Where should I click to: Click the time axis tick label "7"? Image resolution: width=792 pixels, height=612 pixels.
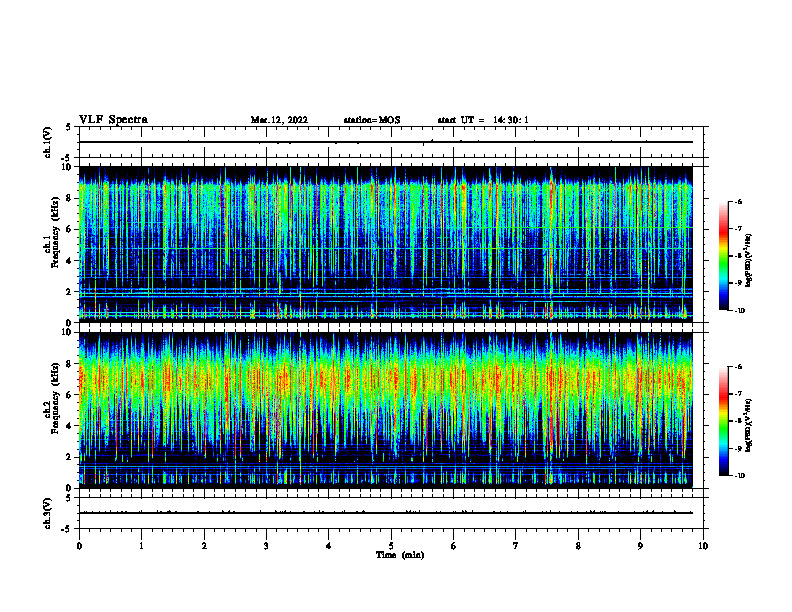(516, 546)
